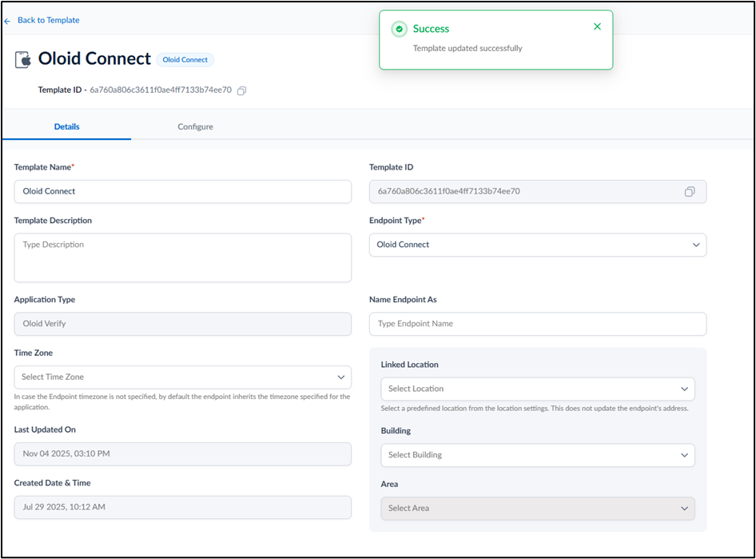Click the Apple device icon next to Oloid Connect title

[23, 60]
